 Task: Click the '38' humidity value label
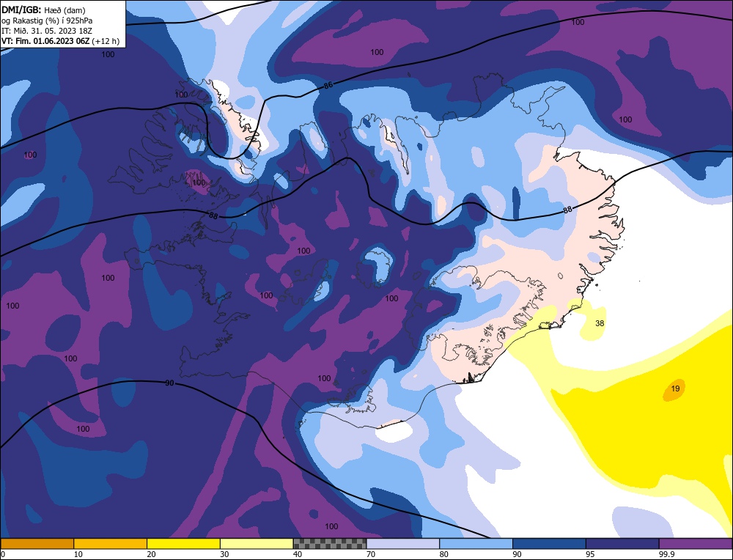(x=600, y=323)
